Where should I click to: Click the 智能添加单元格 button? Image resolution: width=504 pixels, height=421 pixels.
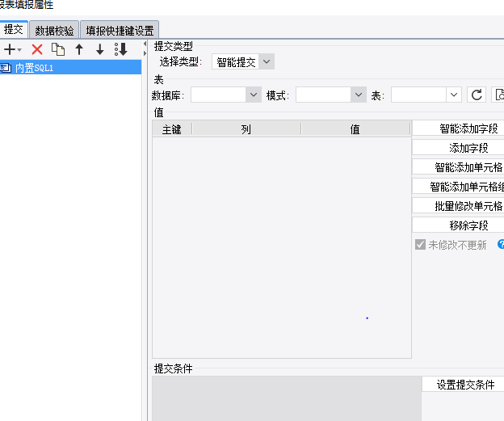[x=458, y=167]
